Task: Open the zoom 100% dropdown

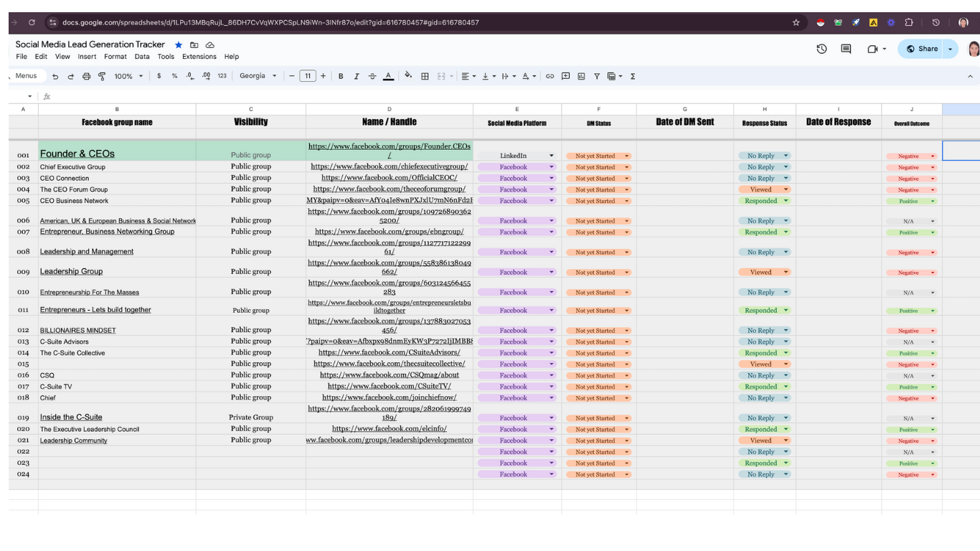Action: [128, 76]
